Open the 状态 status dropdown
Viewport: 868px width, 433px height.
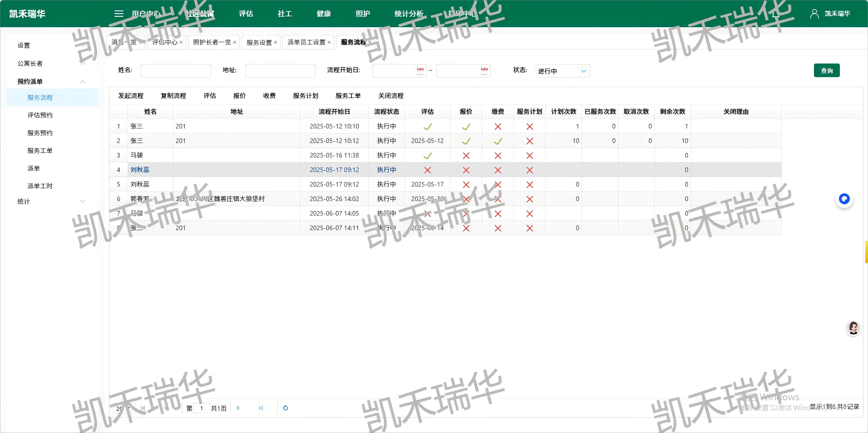(562, 71)
